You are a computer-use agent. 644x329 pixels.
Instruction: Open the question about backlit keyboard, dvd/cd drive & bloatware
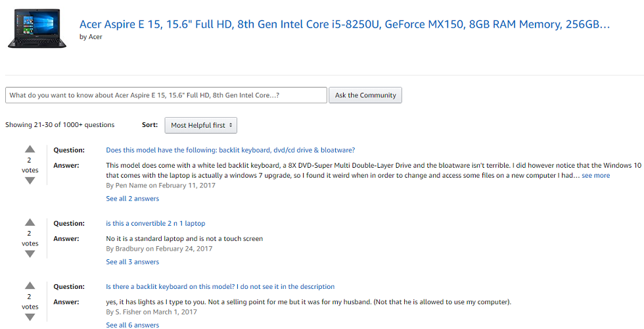(231, 150)
